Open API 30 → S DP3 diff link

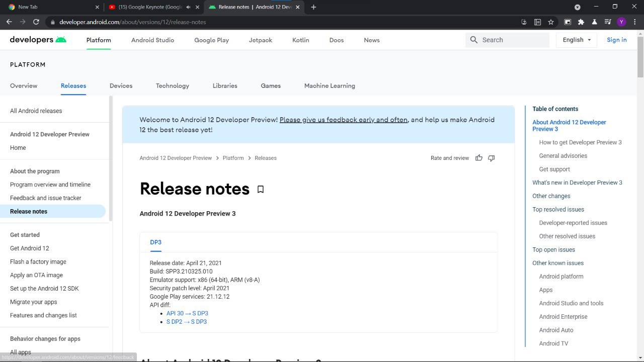click(187, 313)
